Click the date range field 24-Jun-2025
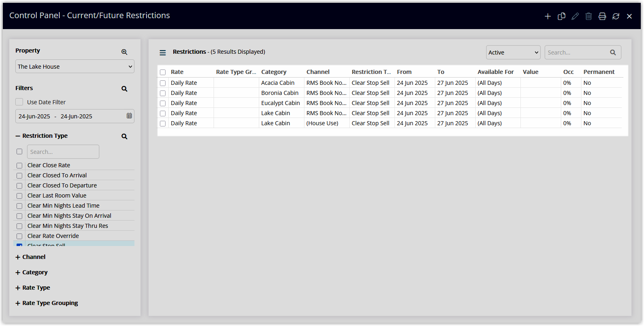The width and height of the screenshot is (644, 326). [x=75, y=116]
